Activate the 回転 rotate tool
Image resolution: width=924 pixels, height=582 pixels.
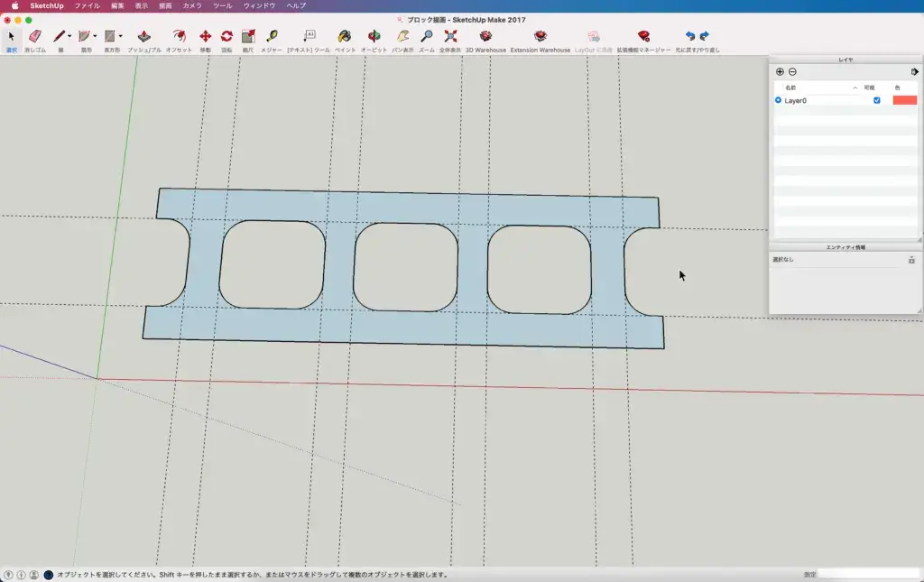pos(226,36)
